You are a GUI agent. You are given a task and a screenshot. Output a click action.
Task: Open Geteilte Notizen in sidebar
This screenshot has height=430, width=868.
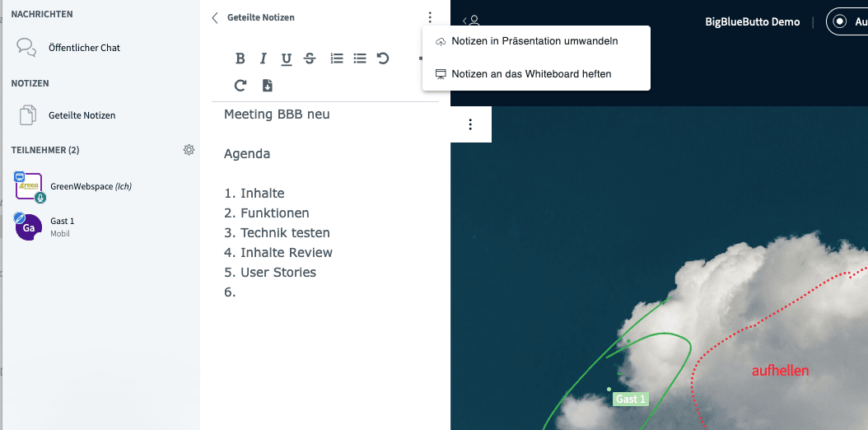82,115
